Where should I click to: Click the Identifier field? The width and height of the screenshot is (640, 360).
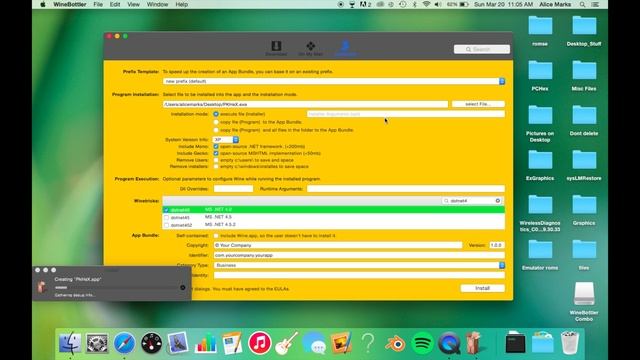pyautogui.click(x=359, y=255)
